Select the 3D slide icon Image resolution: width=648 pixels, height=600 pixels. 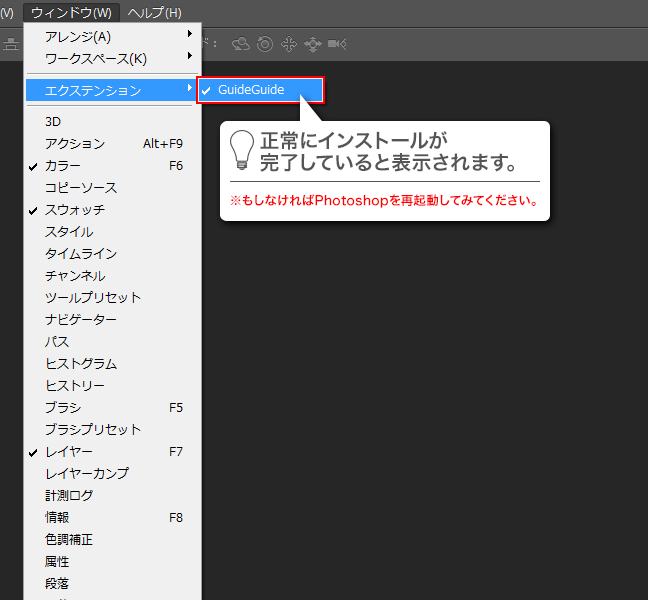[x=312, y=44]
